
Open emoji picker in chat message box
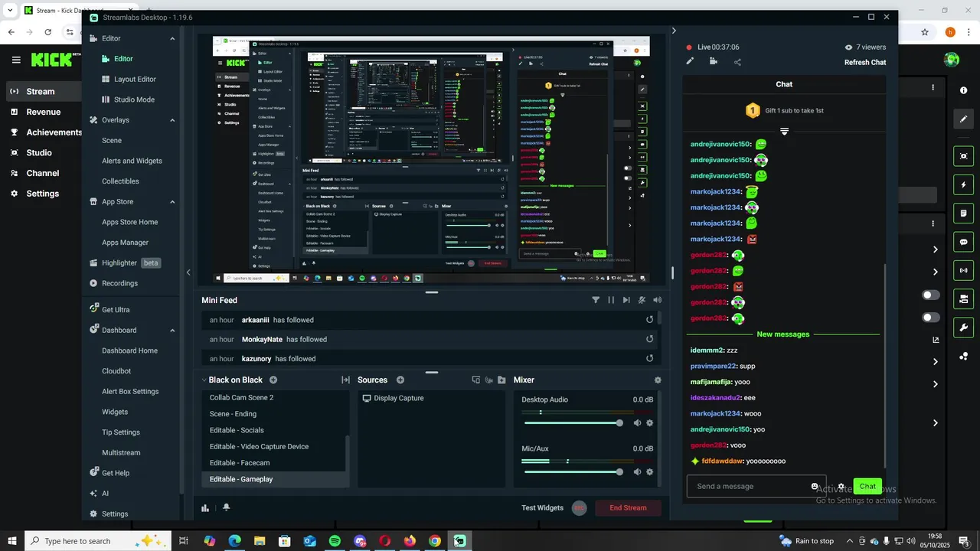pyautogui.click(x=815, y=486)
